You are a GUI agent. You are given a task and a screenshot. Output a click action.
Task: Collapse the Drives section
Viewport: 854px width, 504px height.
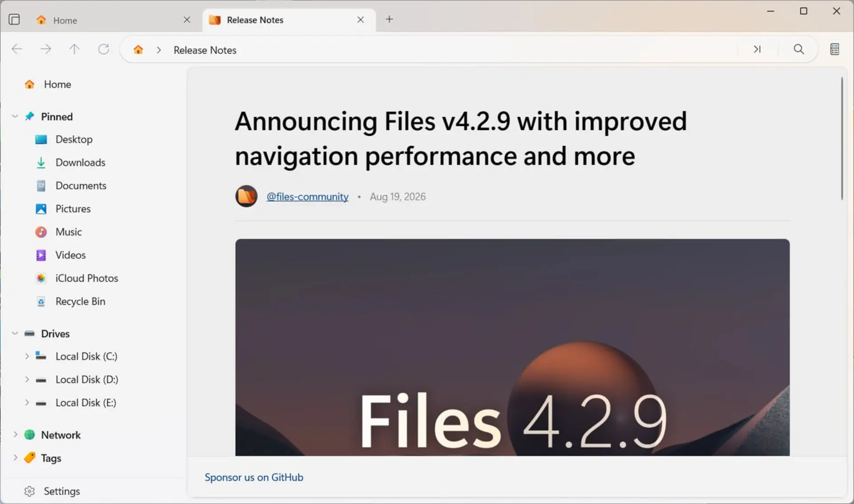15,334
